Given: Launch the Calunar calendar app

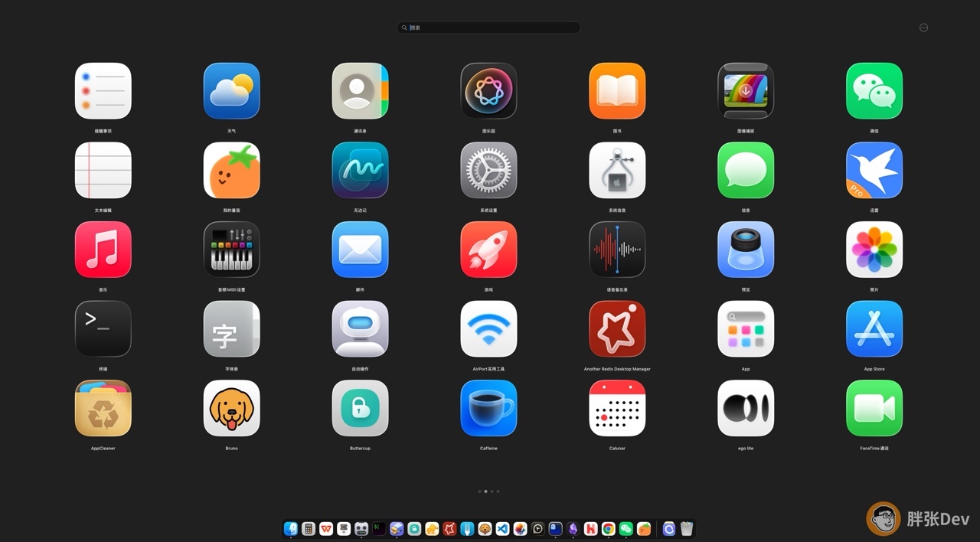Looking at the screenshot, I should point(617,408).
